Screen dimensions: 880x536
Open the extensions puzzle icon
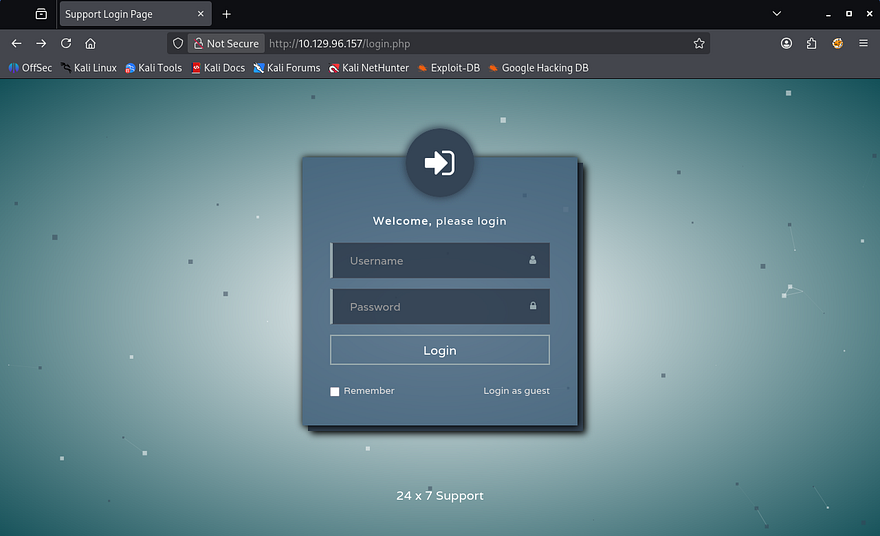pos(811,44)
